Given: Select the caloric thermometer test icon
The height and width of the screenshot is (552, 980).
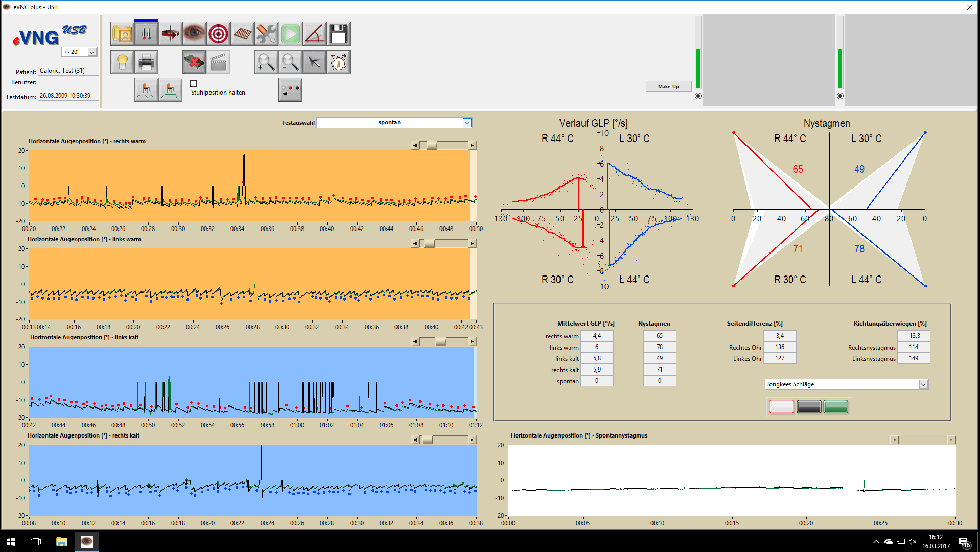Looking at the screenshot, I should [146, 34].
